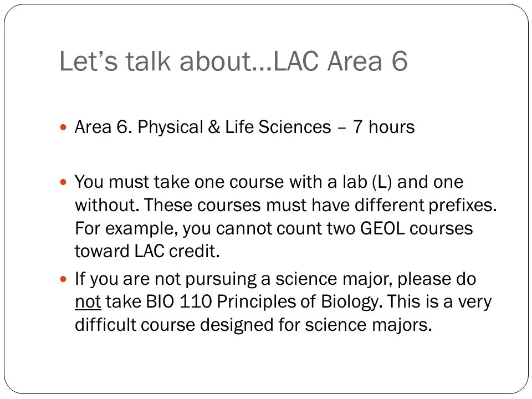The width and height of the screenshot is (532, 399).
Task: Click the orange bullet beside Area 6 line
Action: [x=63, y=128]
